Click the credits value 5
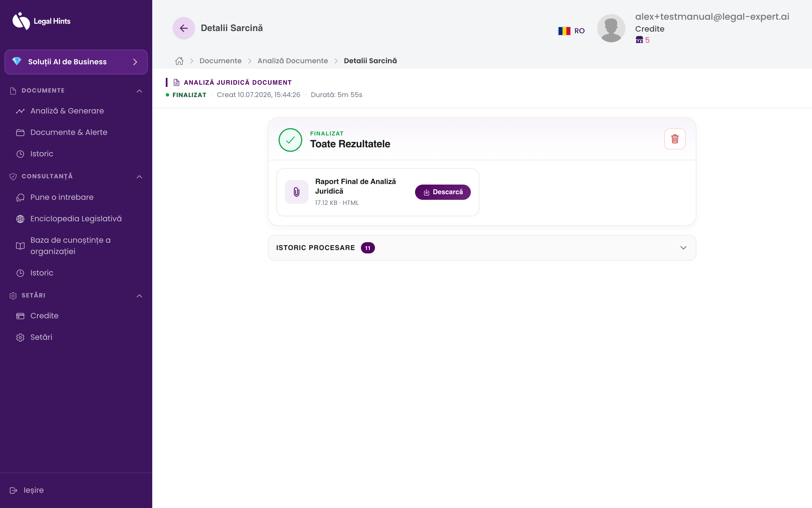812x508 pixels. pyautogui.click(x=647, y=40)
